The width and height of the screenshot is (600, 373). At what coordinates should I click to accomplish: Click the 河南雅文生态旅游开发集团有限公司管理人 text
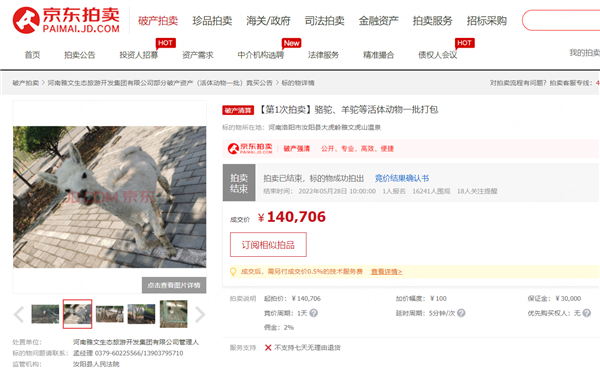point(136,342)
